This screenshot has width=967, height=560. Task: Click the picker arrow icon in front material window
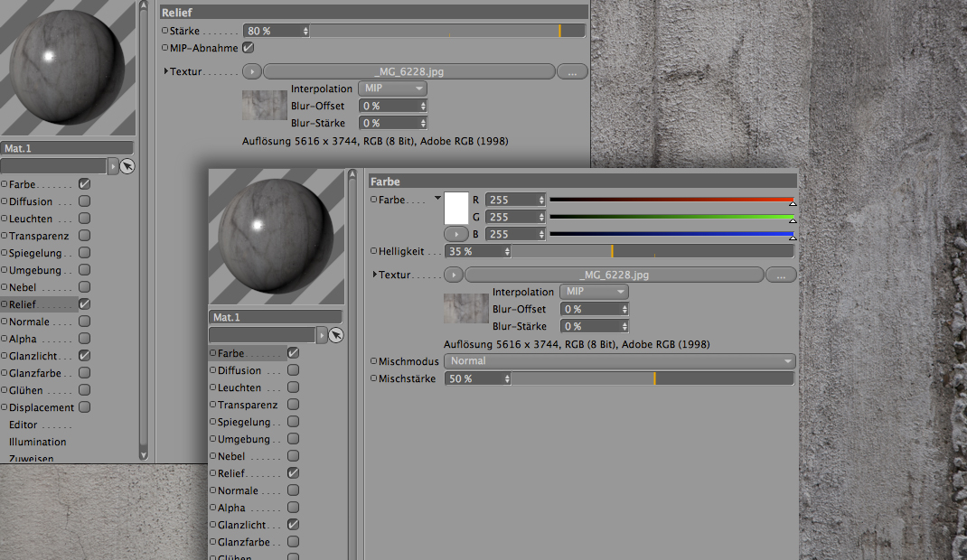click(335, 335)
